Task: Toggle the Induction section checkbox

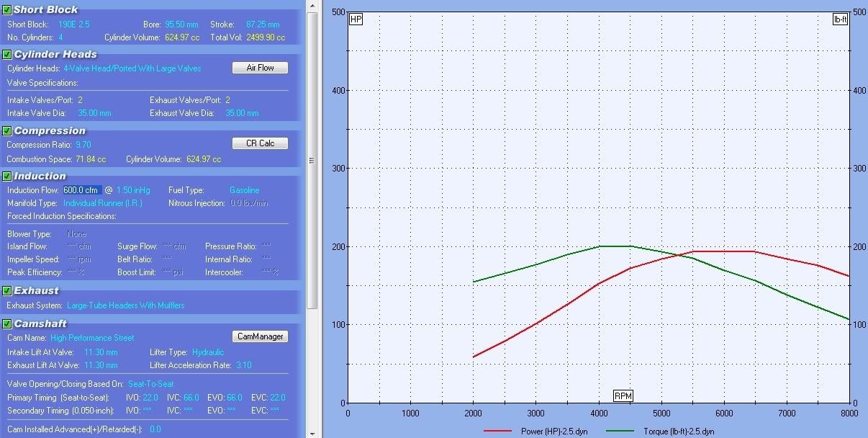Action: tap(7, 176)
